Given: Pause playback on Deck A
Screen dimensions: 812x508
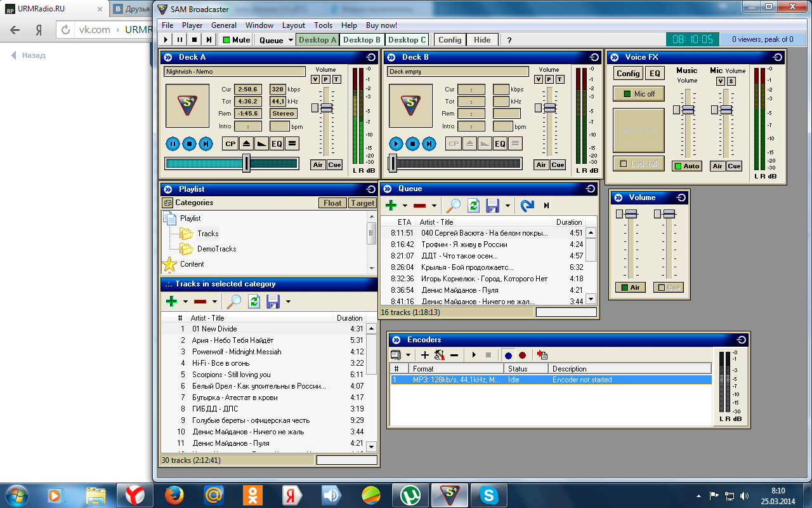Looking at the screenshot, I should click(173, 144).
